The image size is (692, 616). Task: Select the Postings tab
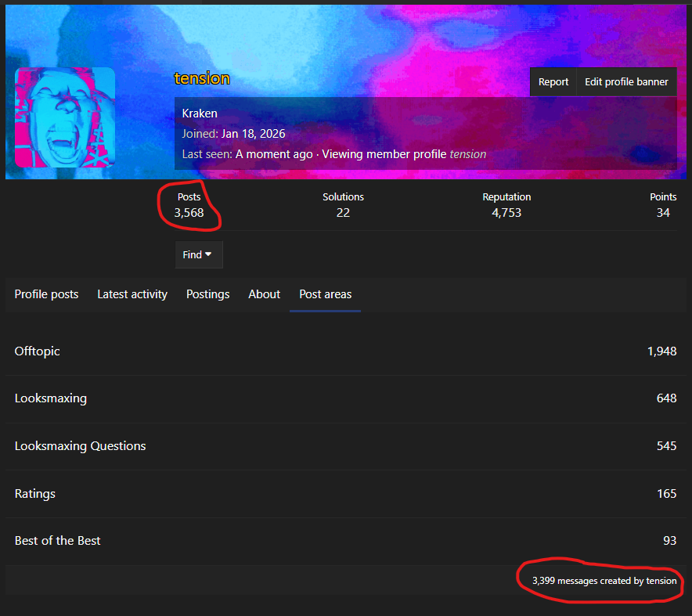(207, 294)
